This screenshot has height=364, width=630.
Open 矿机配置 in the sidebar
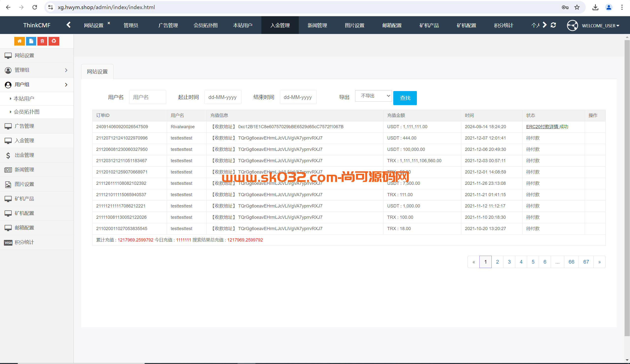click(x=37, y=213)
